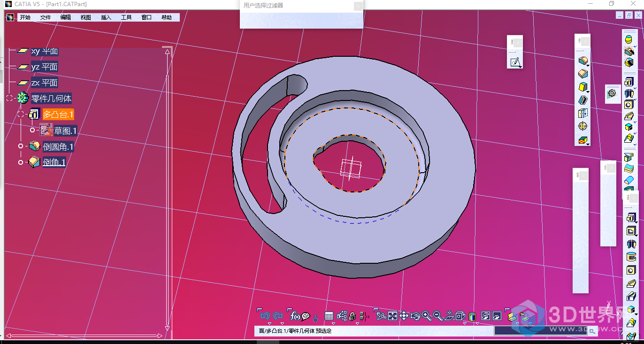Viewport: 644px width, 344px height.
Task: Click the Isometric view cube icon
Action: click(460, 316)
